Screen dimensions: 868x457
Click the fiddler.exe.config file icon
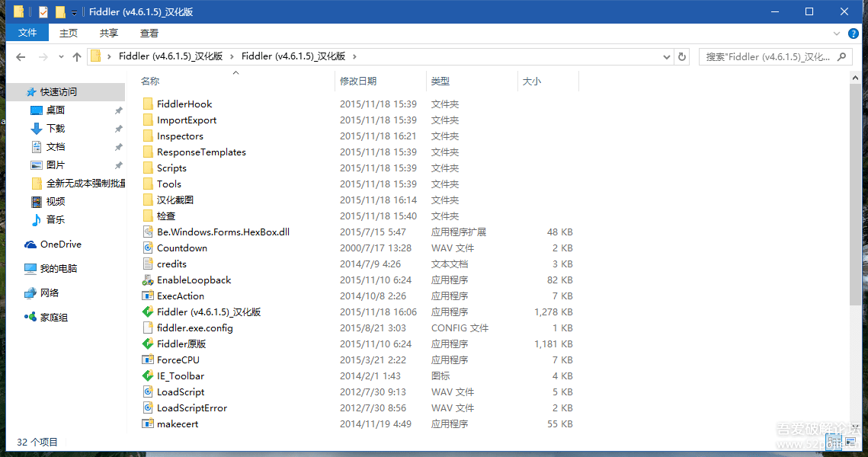147,328
